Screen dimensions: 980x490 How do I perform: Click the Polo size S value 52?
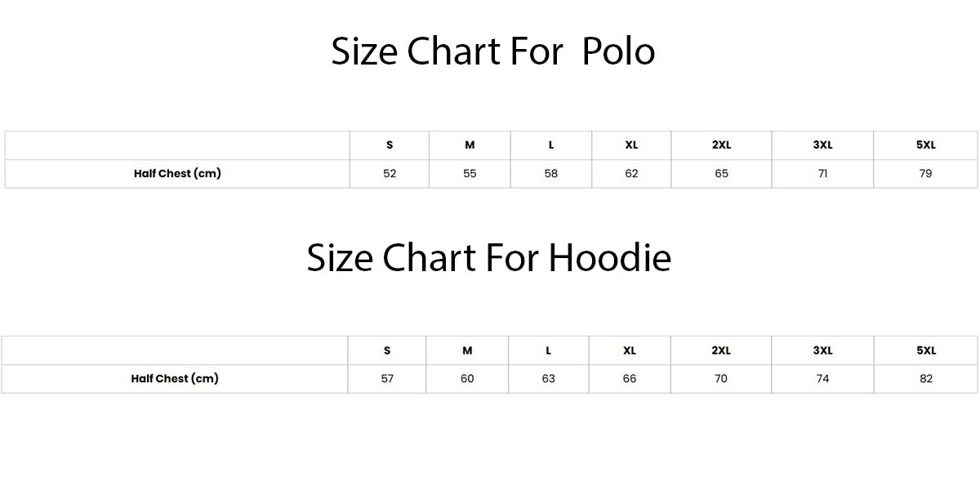(390, 173)
